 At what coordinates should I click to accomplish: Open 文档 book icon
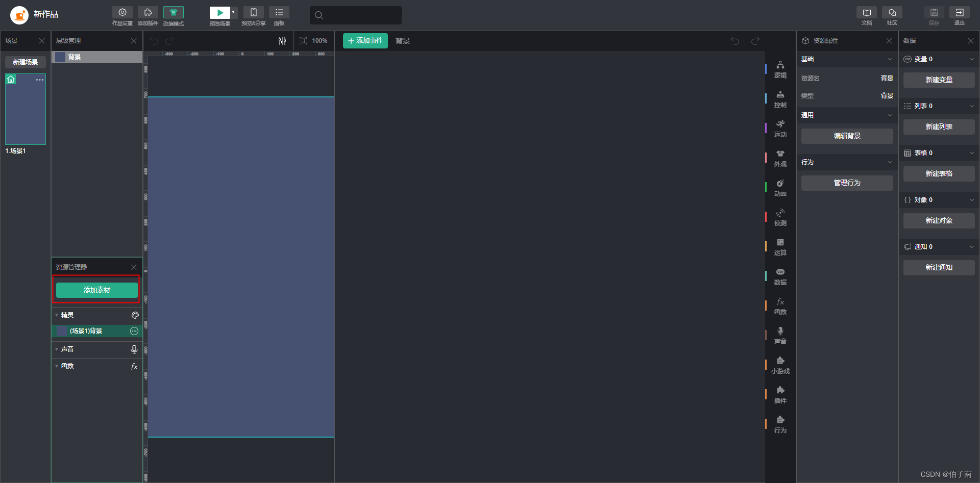pos(867,13)
